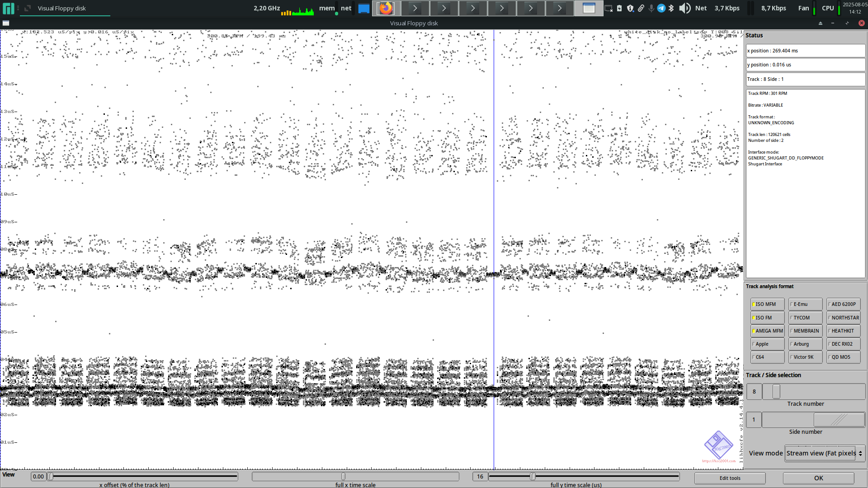This screenshot has height=488, width=868.
Task: Click the microphone tray icon
Action: [651, 8]
